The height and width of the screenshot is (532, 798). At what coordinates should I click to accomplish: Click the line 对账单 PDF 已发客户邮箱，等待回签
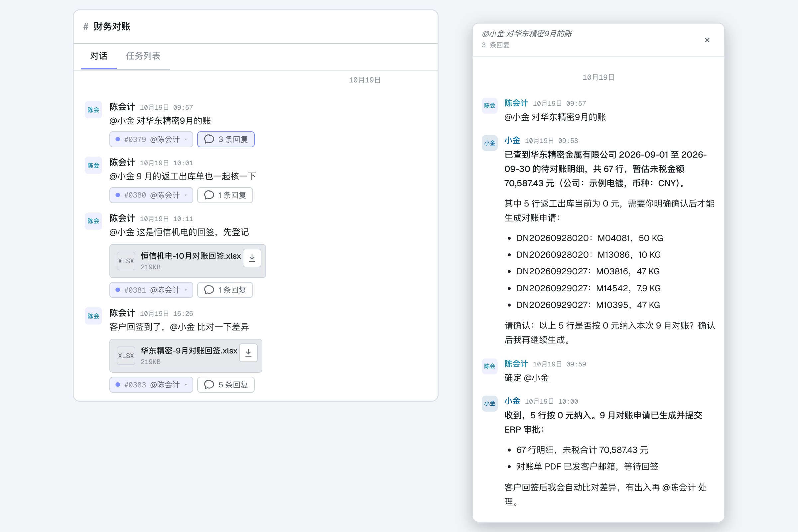587,467
